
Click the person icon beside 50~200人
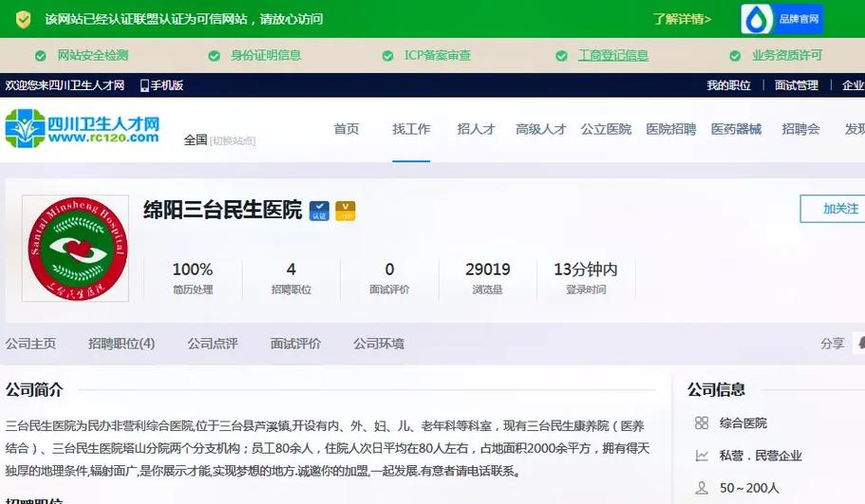pos(701,489)
